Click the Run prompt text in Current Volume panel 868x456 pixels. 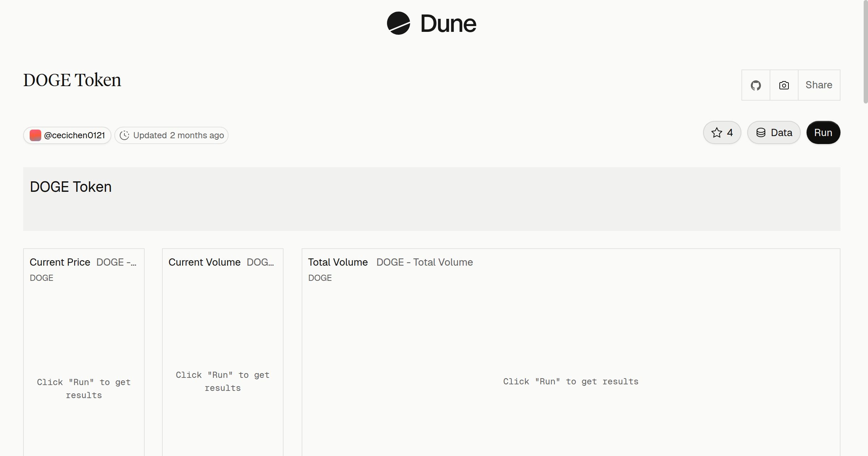(222, 381)
